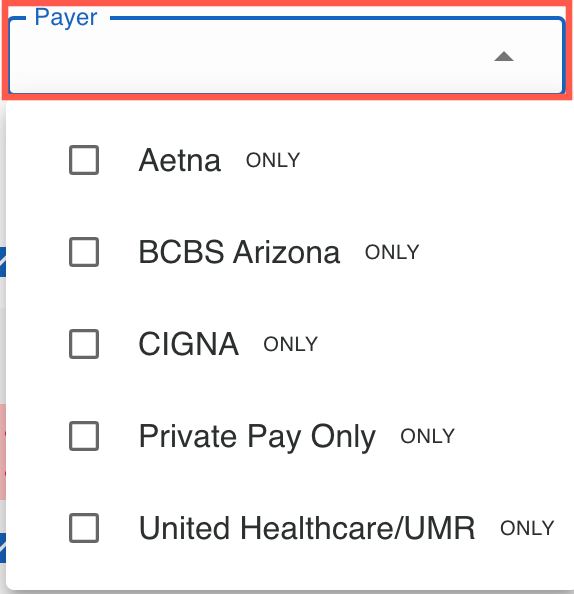Click ONLY next to Aetna

[x=273, y=160]
